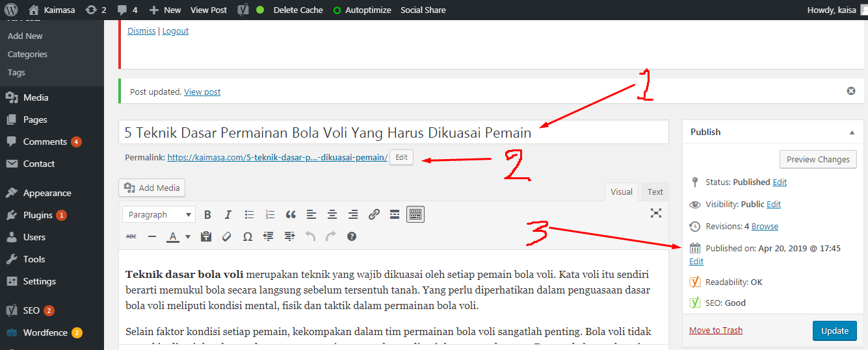868x350 pixels.
Task: Open the text color dropdown arrow
Action: point(188,236)
